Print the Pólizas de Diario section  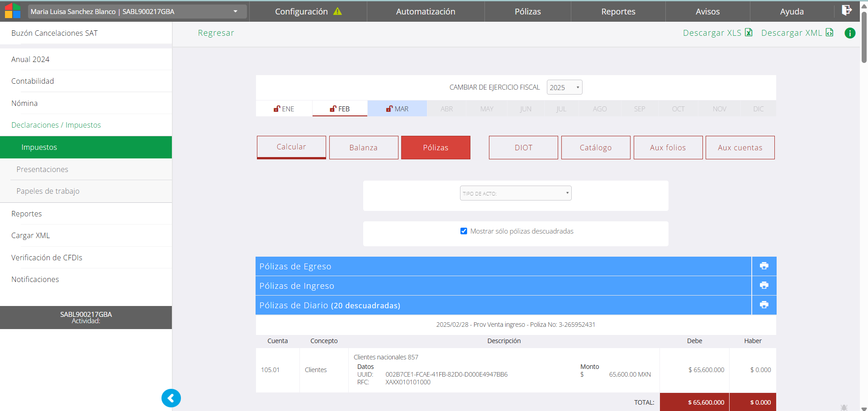pos(764,305)
